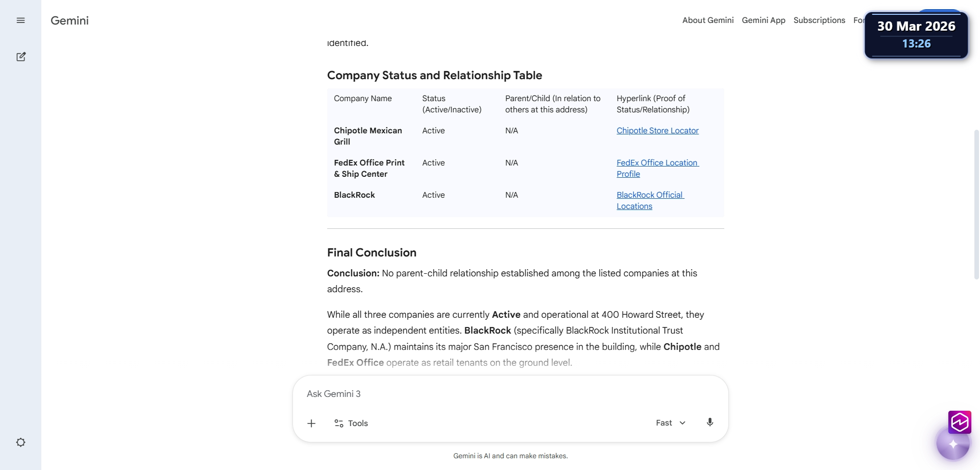Go to Gemini App page
Screen dimensions: 980x470
(x=764, y=20)
